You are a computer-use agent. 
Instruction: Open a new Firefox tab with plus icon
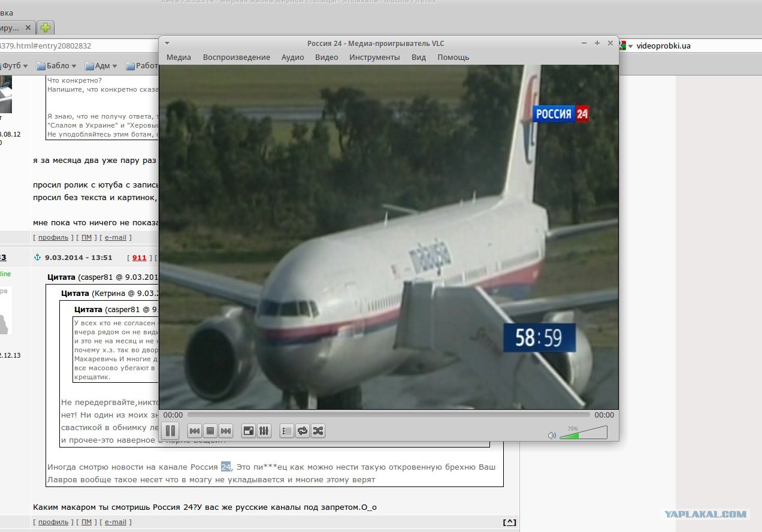tap(46, 28)
